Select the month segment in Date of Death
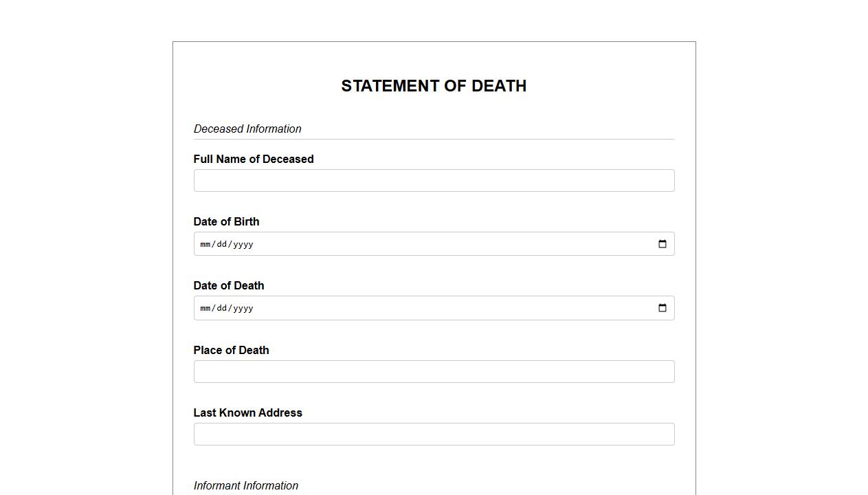The image size is (868, 495). tap(205, 308)
